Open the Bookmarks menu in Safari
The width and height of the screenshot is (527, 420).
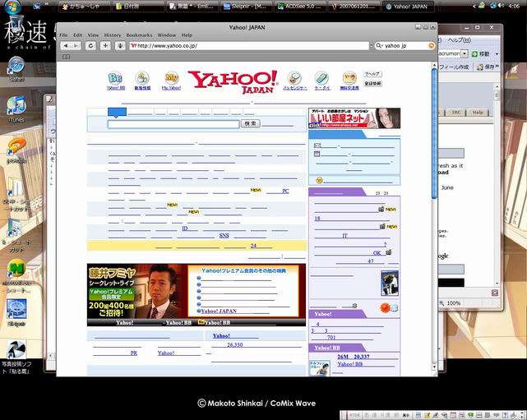139,35
